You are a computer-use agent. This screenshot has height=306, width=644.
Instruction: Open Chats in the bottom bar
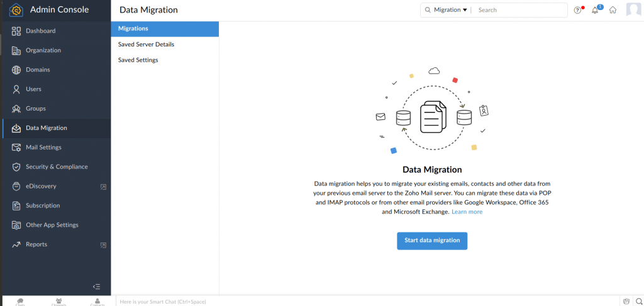(21, 302)
